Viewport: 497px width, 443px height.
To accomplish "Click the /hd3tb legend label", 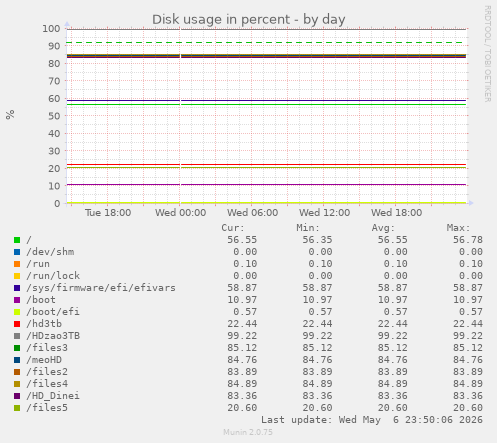I will tap(44, 324).
